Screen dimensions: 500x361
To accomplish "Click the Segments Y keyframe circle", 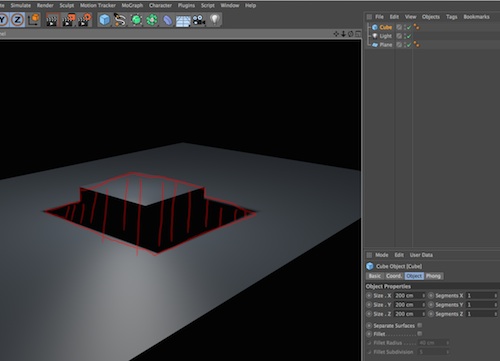I will click(x=431, y=305).
